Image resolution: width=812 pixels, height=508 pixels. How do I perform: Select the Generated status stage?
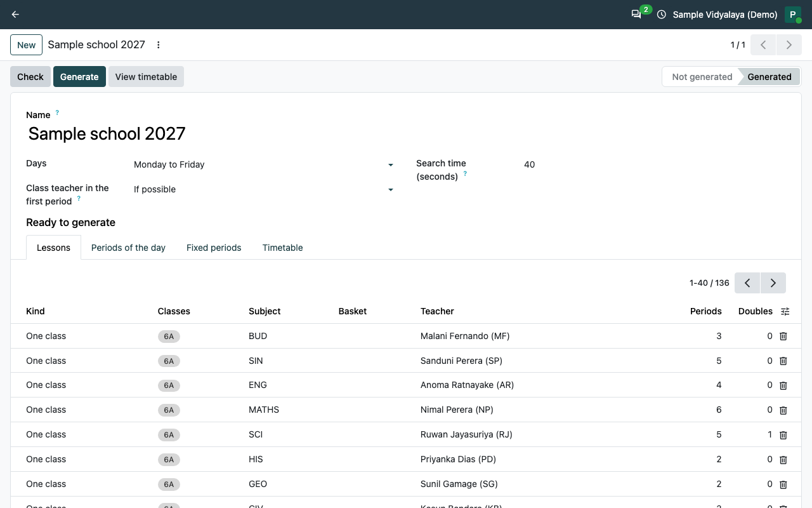[x=769, y=77]
